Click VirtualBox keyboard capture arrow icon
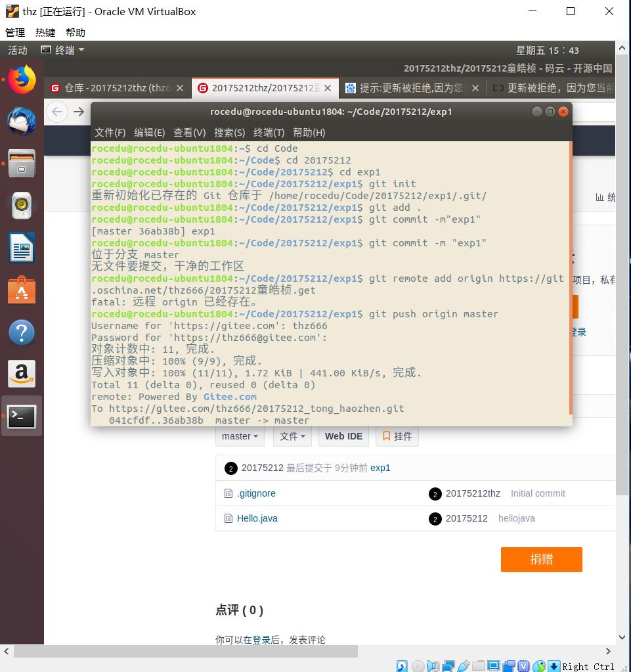The height and width of the screenshot is (672, 631). (x=554, y=665)
